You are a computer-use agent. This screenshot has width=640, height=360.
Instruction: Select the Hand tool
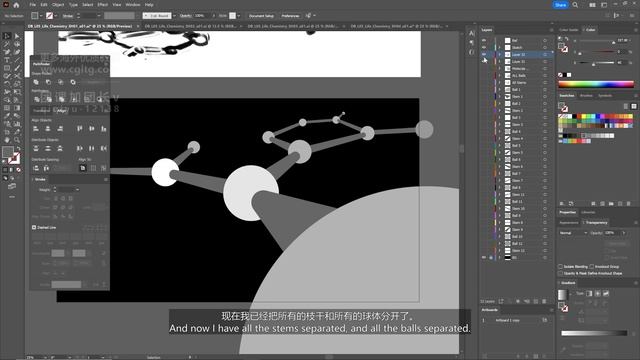tap(7, 140)
